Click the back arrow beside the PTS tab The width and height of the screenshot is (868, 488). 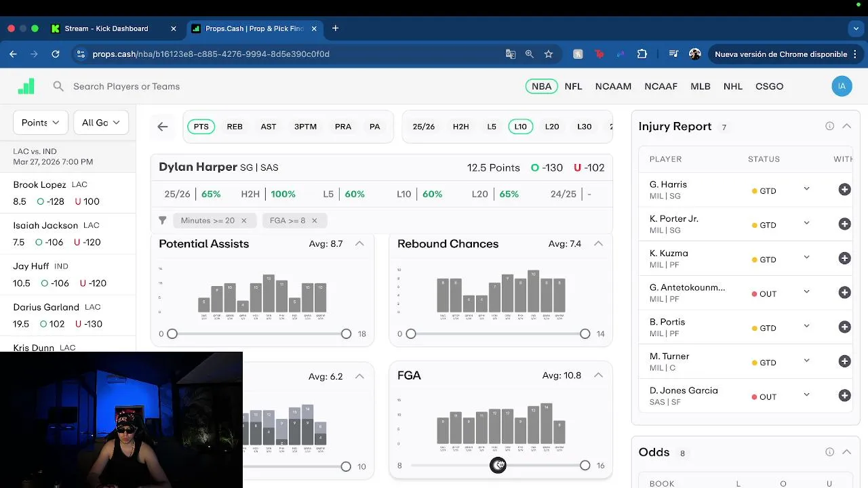point(163,127)
